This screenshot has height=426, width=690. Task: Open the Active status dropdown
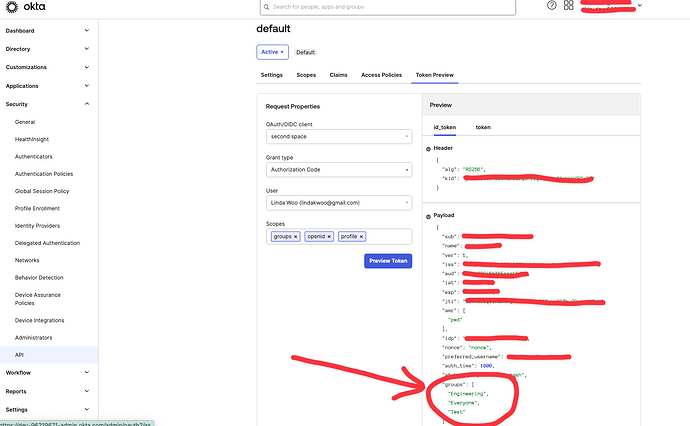pos(272,52)
